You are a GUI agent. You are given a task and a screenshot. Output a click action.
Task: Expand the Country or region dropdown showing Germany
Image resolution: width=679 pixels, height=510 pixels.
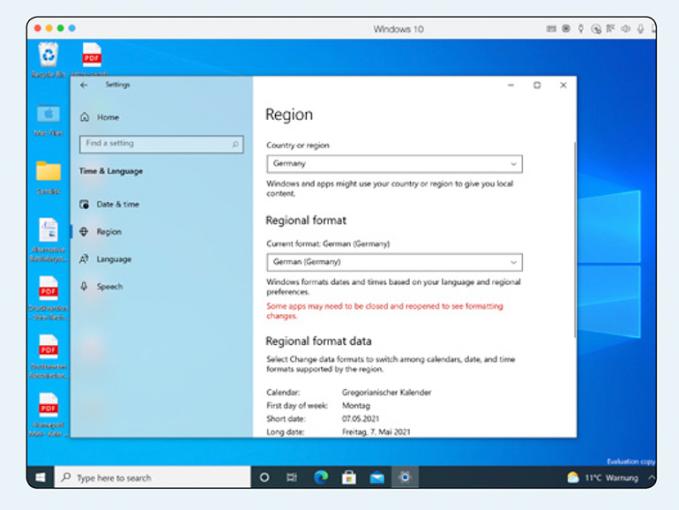(394, 164)
